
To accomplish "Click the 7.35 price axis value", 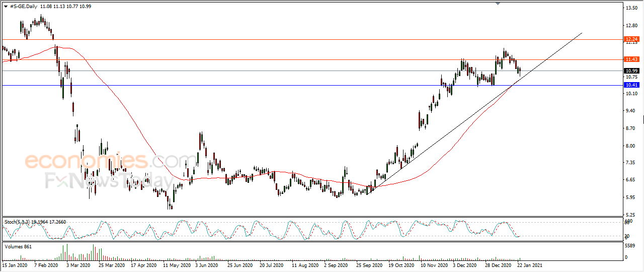I will tap(630, 163).
